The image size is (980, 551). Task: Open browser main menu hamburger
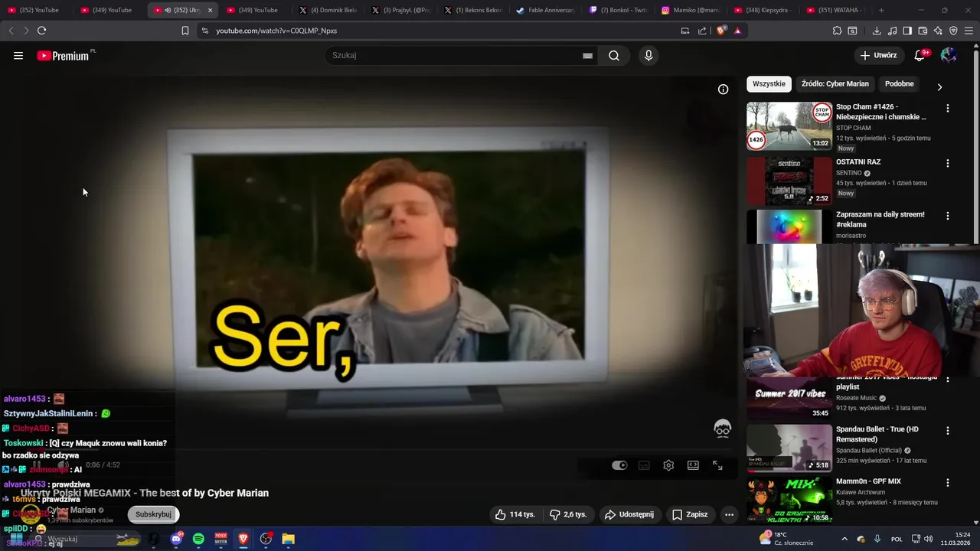pos(969,31)
